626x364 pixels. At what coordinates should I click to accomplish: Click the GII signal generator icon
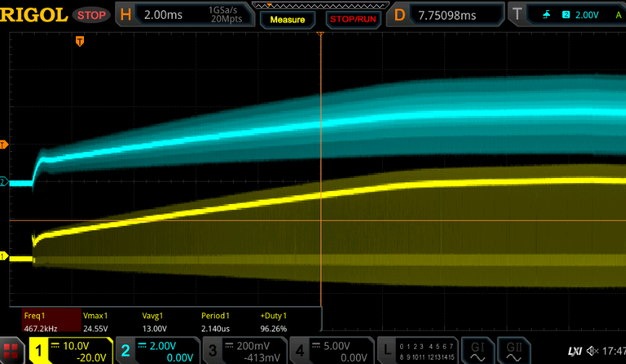tap(514, 351)
